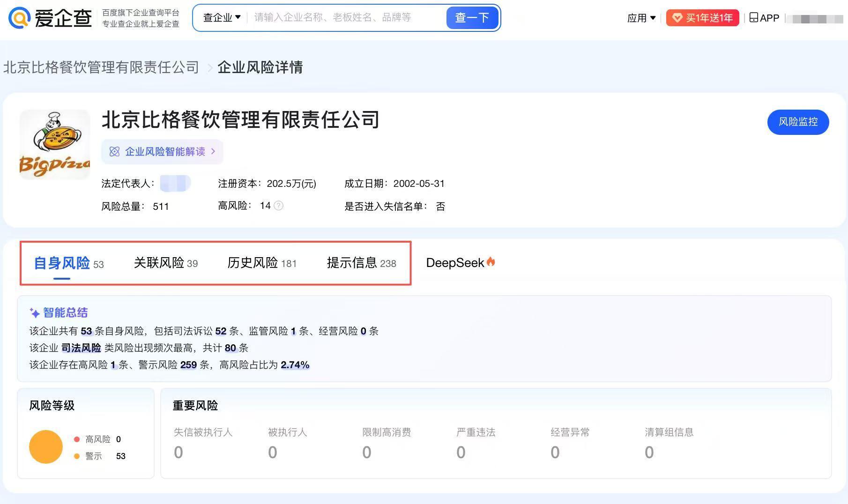Image resolution: width=848 pixels, height=504 pixels.
Task: Open the 提示信息 tab
Action: click(361, 263)
